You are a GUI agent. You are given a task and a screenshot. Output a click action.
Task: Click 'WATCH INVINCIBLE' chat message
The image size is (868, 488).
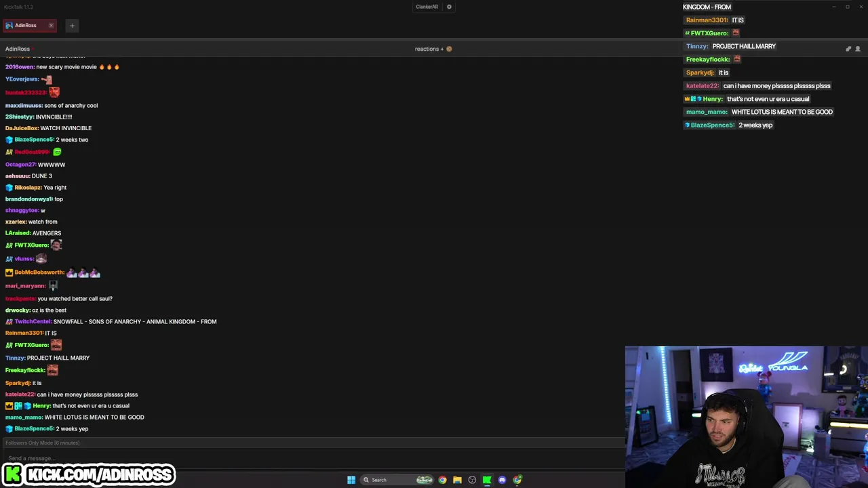(x=66, y=128)
